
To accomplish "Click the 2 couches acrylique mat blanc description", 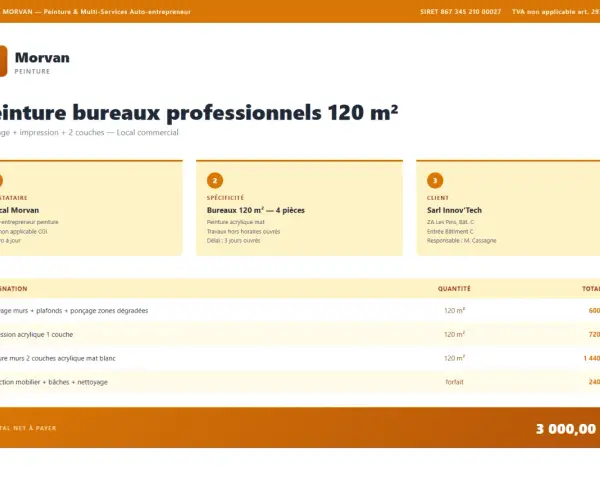I will (57, 359).
